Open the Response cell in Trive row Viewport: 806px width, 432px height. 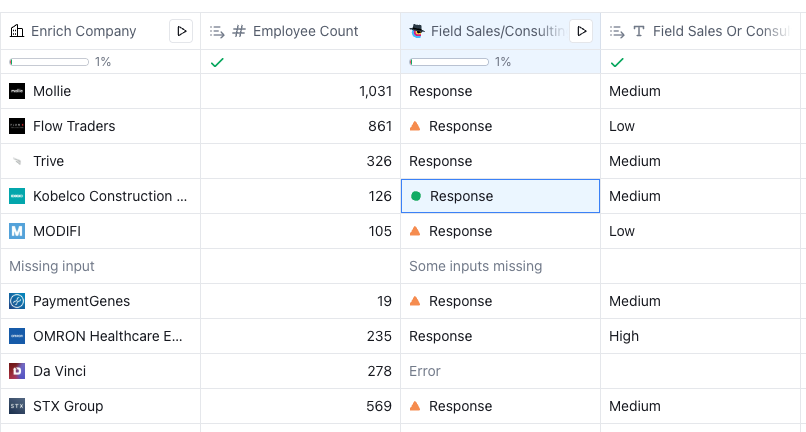500,161
